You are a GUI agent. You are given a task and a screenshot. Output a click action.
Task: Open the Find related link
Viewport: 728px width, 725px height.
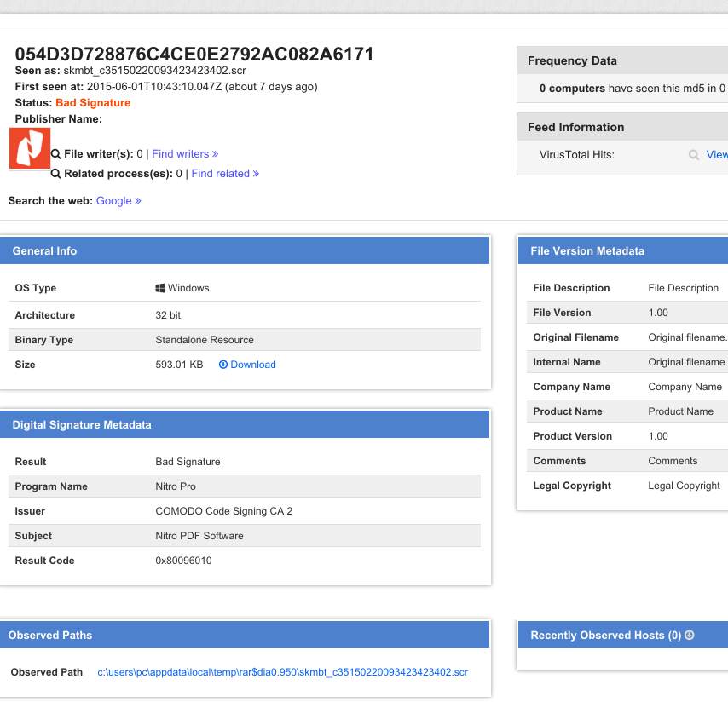[225, 174]
